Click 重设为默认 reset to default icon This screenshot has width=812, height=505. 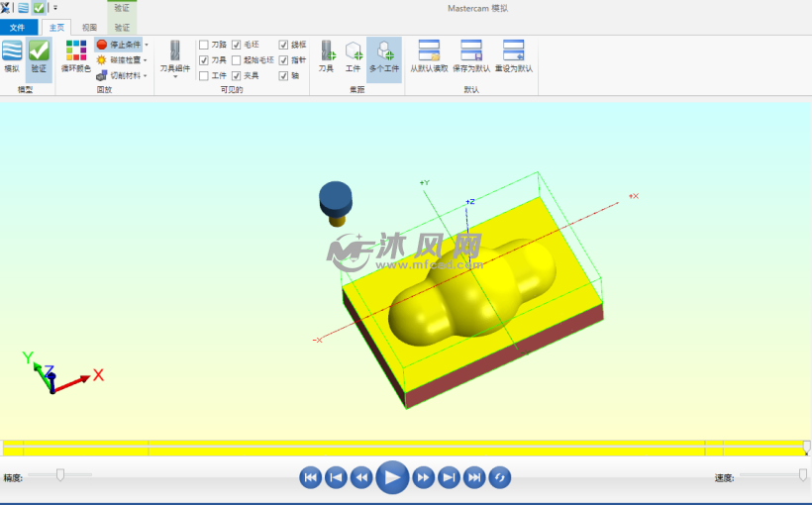point(513,50)
